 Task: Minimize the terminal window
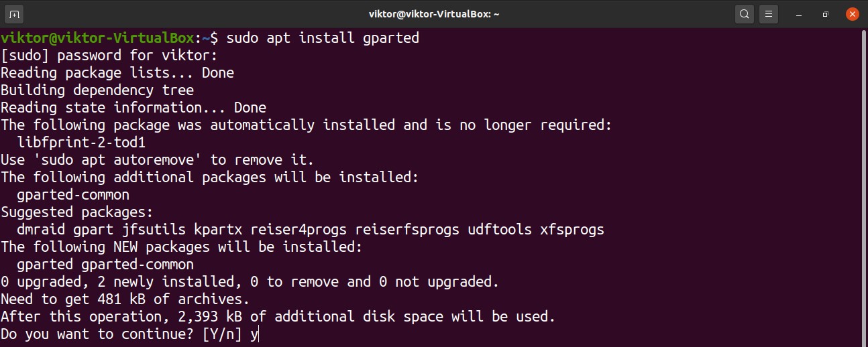click(800, 13)
